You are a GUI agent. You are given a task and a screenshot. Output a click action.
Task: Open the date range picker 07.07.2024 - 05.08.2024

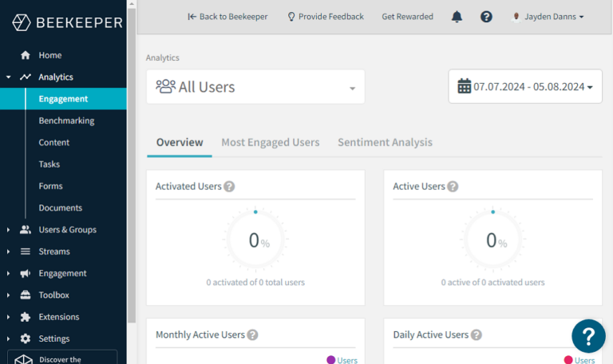[x=525, y=86]
